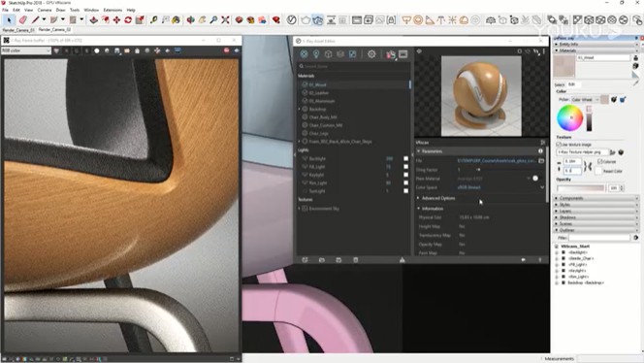Click the stop render red icon in frame buffer
This screenshot has width=644, height=363.
tap(226, 50)
